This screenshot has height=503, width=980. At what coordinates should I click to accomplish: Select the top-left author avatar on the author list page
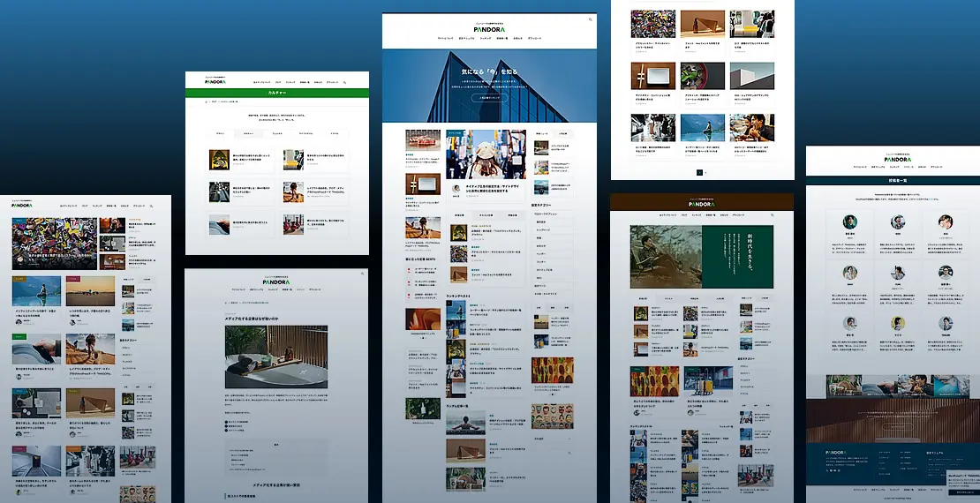(849, 221)
